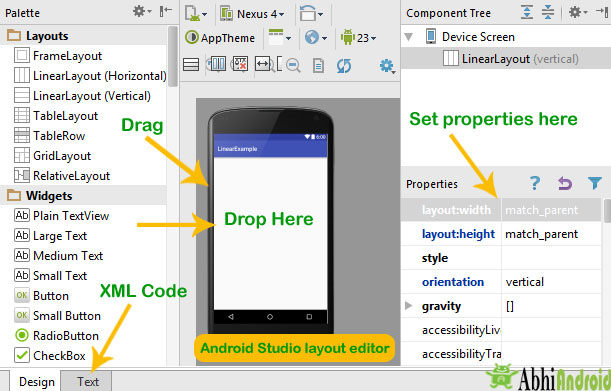Switch to the Design tab
This screenshot has height=391, width=611.
coord(37,381)
